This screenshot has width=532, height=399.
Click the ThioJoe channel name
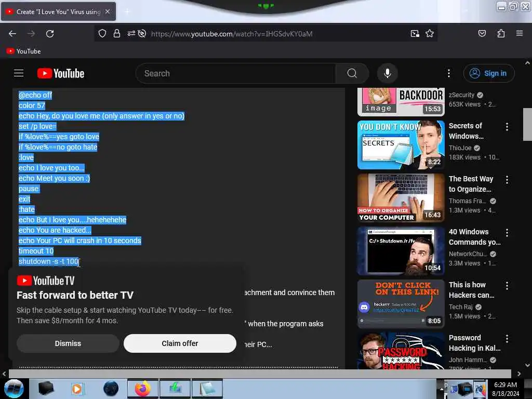point(460,148)
